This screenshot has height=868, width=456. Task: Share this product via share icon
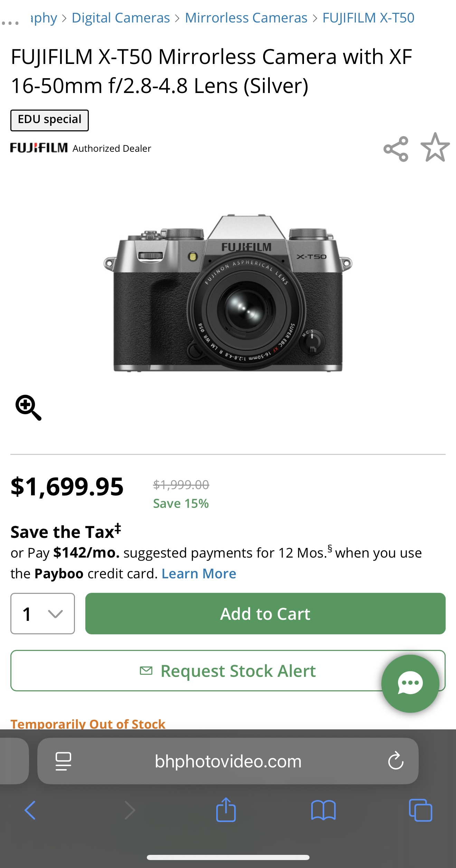(x=396, y=149)
